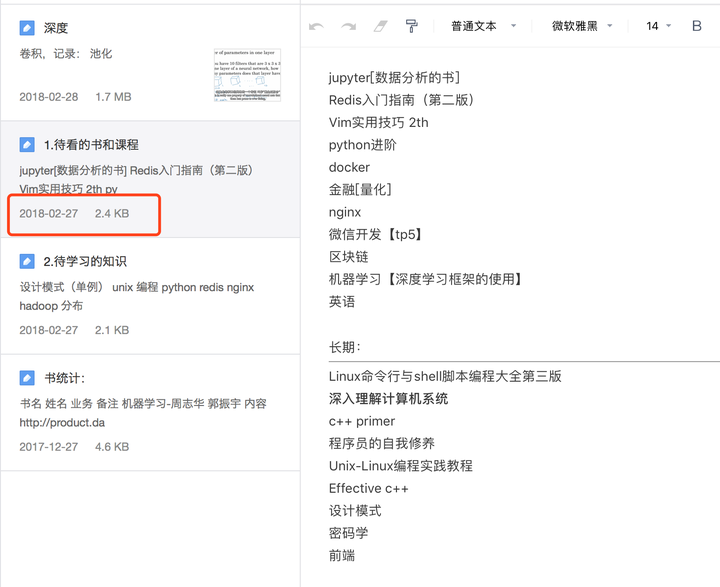Expand the font size 14 dropdown
This screenshot has height=587, width=720.
tap(659, 27)
